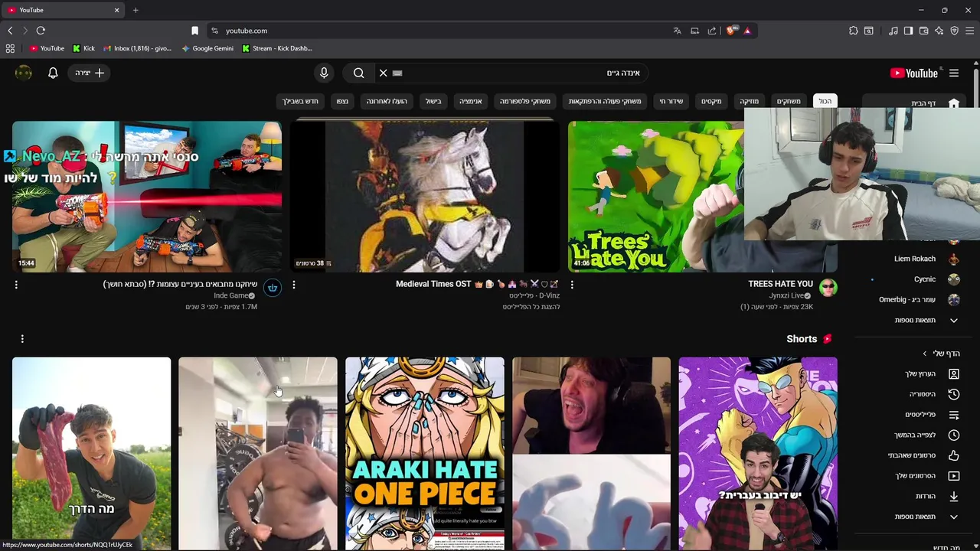Viewport: 980px width, 551px height.
Task: Open options menu for Medieval Times OST playlist
Action: click(x=294, y=285)
